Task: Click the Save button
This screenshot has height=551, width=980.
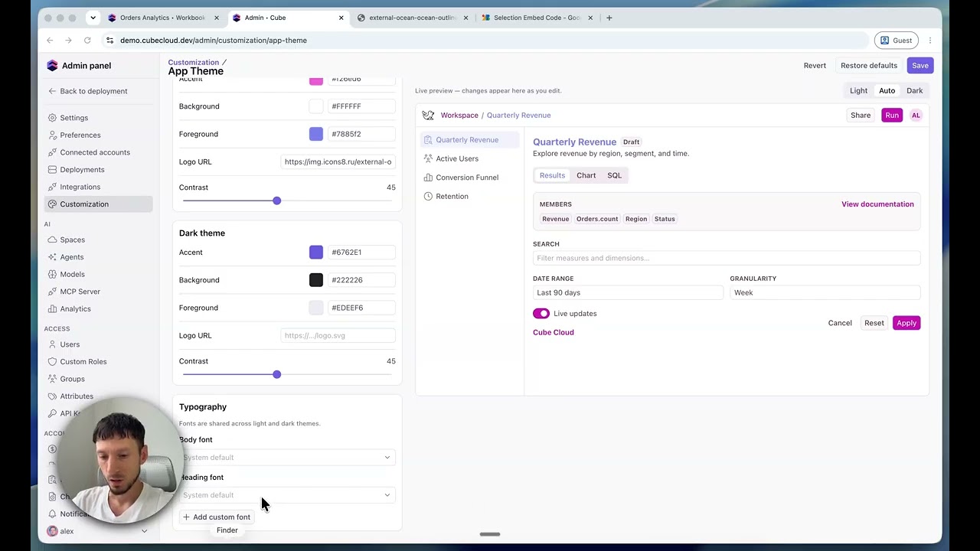Action: click(920, 66)
